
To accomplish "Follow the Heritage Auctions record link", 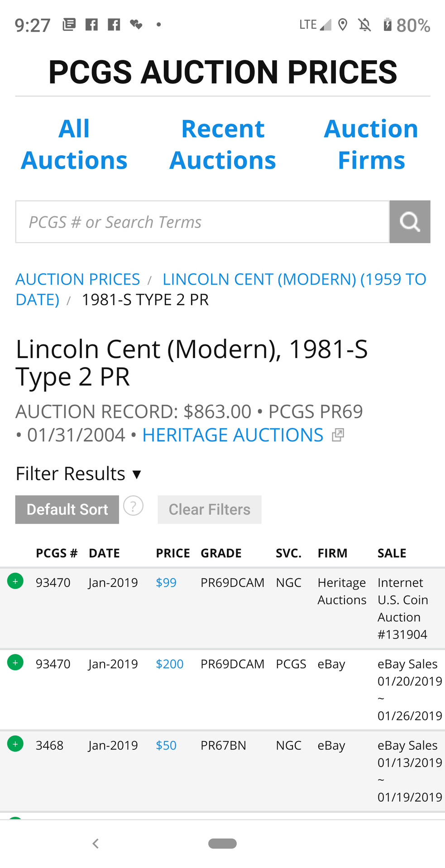I will coord(233,435).
